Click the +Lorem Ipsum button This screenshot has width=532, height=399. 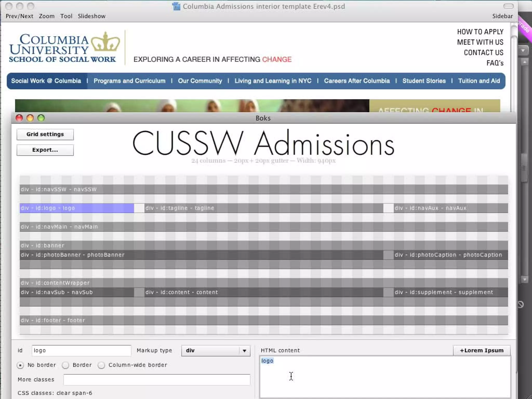click(481, 350)
